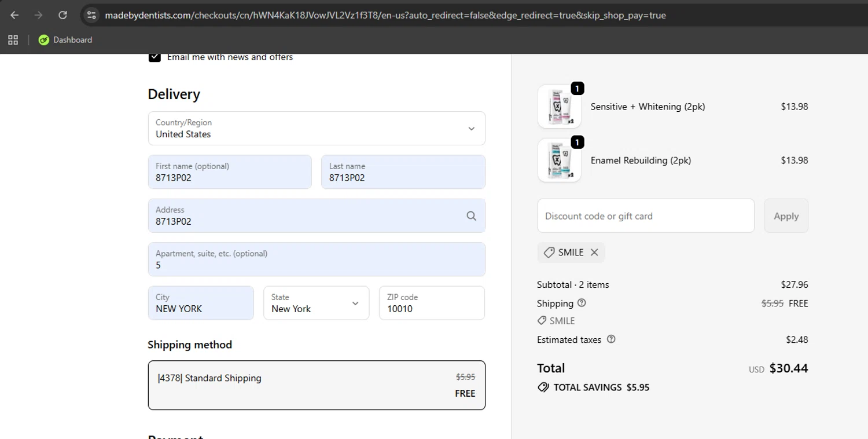The width and height of the screenshot is (868, 439).
Task: Click the Enamel Rebuilding product thumbnail
Action: 559,160
